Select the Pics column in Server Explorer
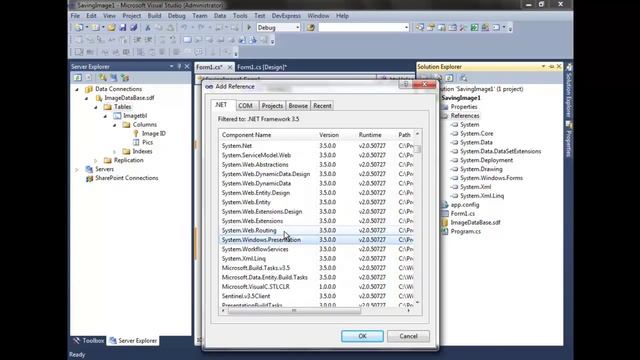This screenshot has width=640, height=360. tap(147, 142)
